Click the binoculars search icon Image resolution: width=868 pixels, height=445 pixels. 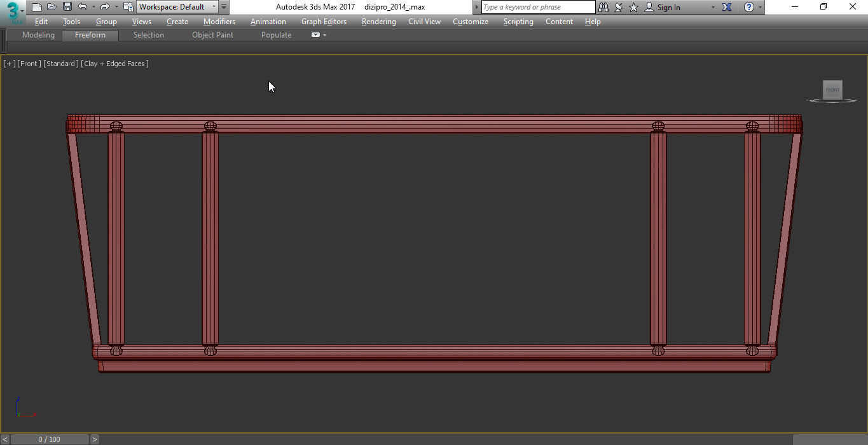(x=603, y=7)
